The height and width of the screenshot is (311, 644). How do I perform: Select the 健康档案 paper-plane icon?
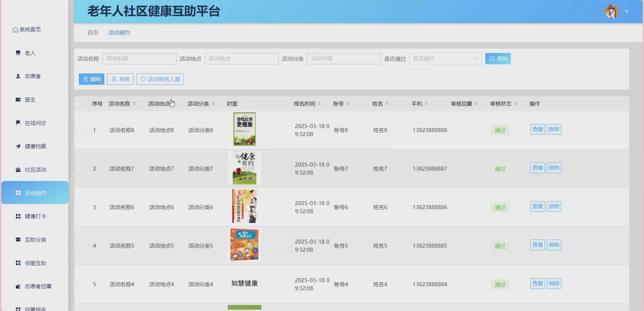tap(18, 146)
